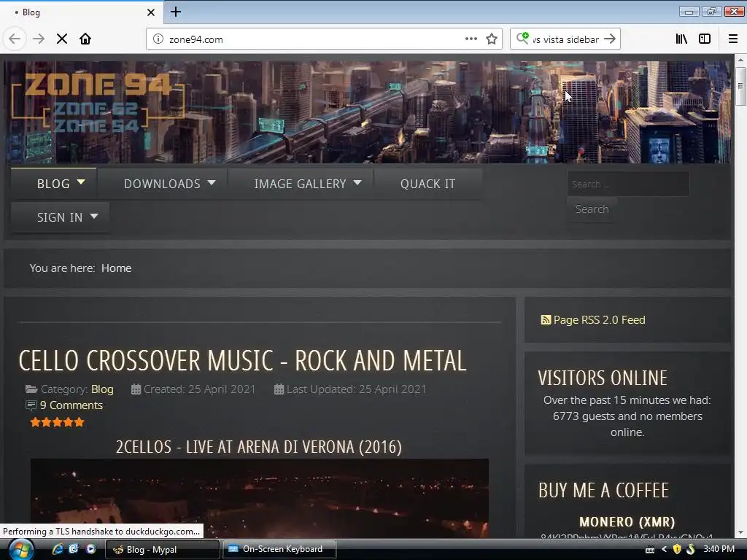
Task: Click the Show Desktop quick launch icon
Action: coord(74,549)
